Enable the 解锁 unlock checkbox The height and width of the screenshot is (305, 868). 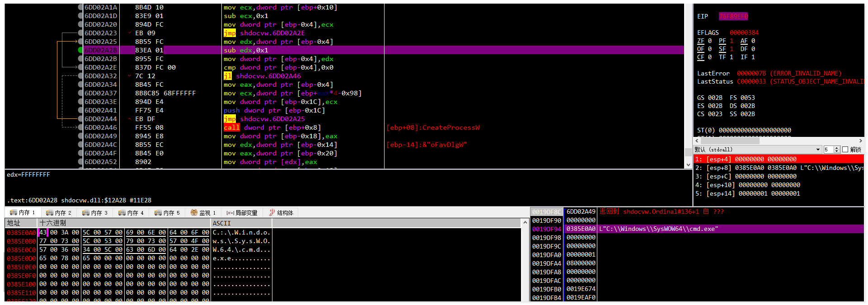(845, 150)
